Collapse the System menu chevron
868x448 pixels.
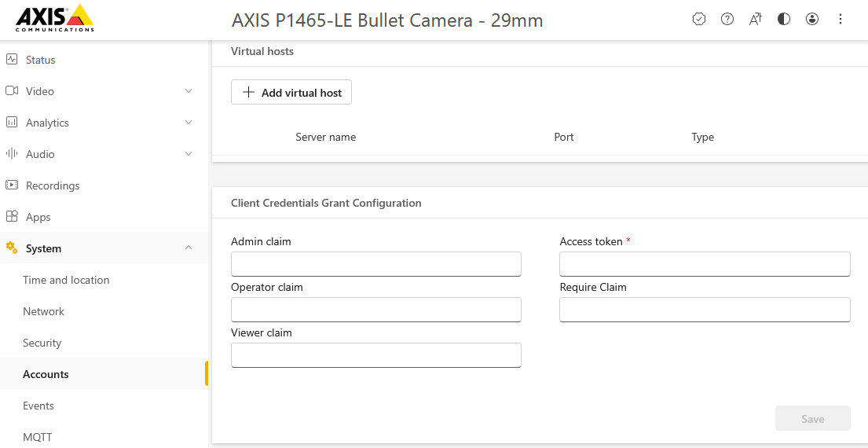tap(189, 248)
